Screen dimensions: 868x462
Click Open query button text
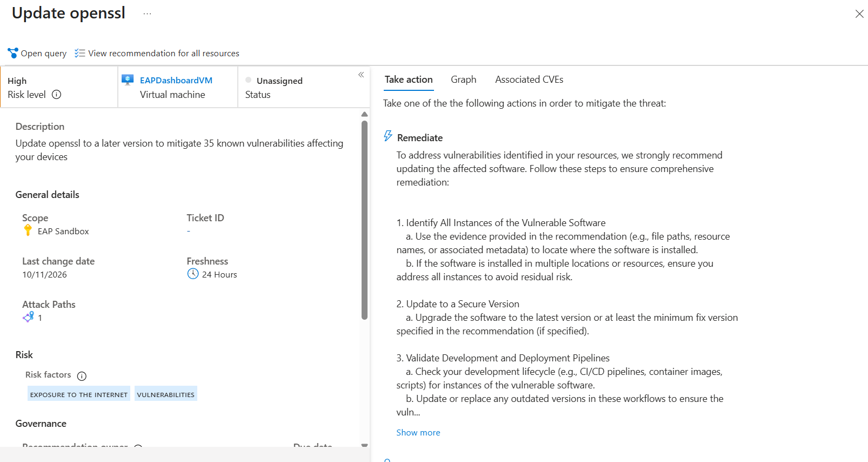click(x=44, y=53)
